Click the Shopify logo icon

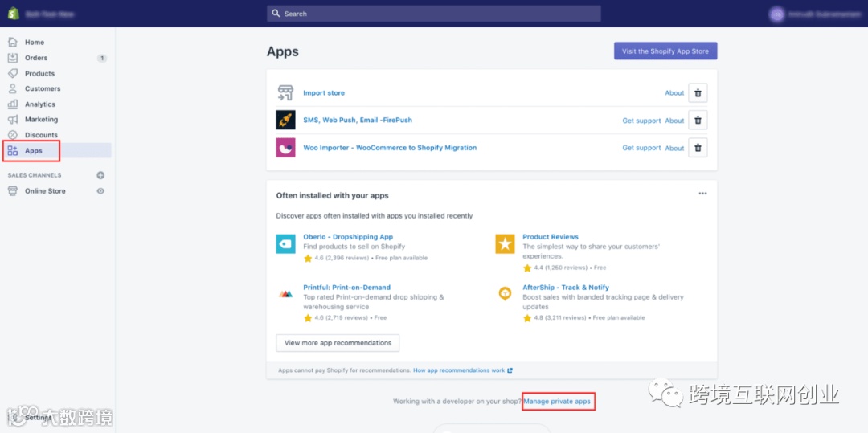[x=14, y=14]
